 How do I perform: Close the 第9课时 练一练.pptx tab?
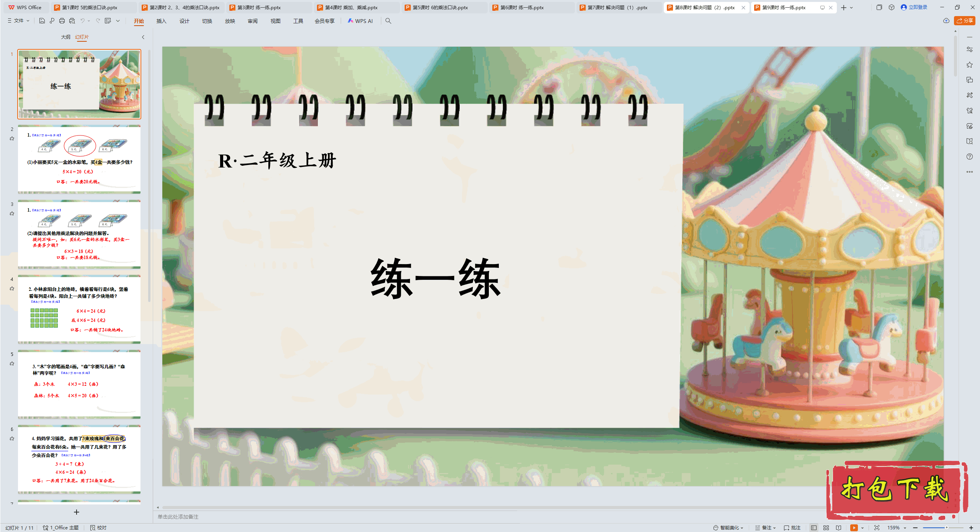pos(830,7)
